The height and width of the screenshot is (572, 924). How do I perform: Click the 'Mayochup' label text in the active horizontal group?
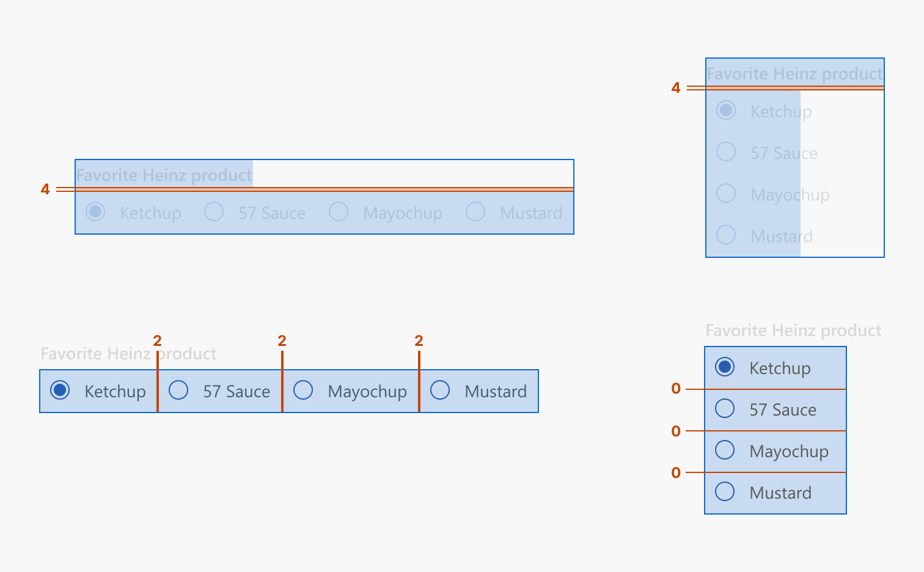click(x=367, y=392)
